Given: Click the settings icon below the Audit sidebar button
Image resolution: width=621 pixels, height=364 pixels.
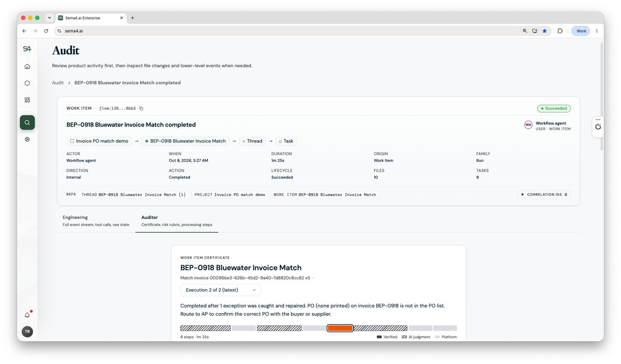Looking at the screenshot, I should (x=27, y=139).
